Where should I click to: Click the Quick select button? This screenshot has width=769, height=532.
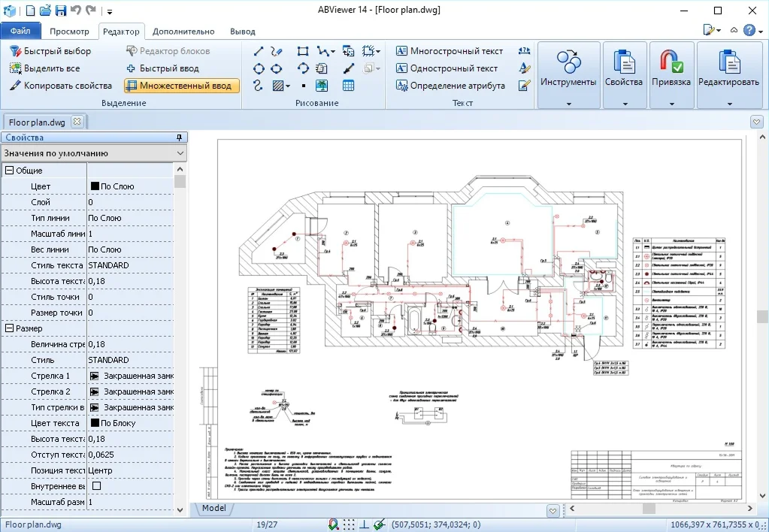coord(50,51)
